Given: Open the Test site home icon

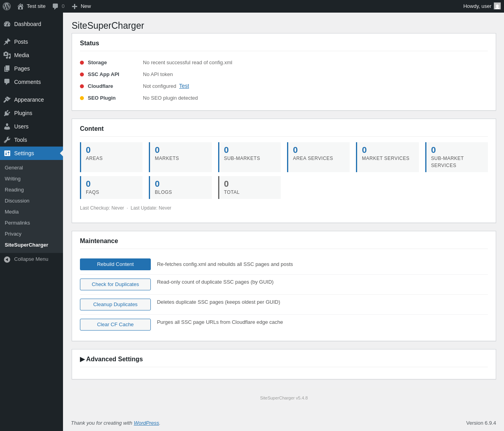Looking at the screenshot, I should pyautogui.click(x=20, y=6).
